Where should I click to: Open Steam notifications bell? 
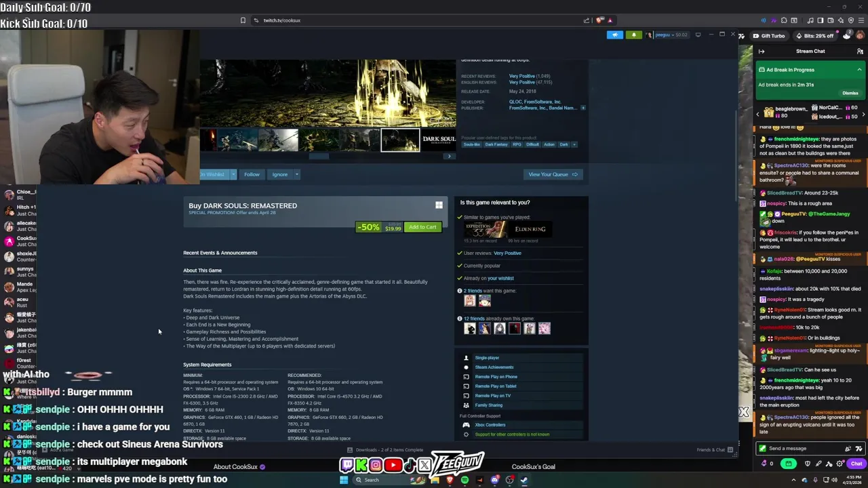[x=633, y=35]
